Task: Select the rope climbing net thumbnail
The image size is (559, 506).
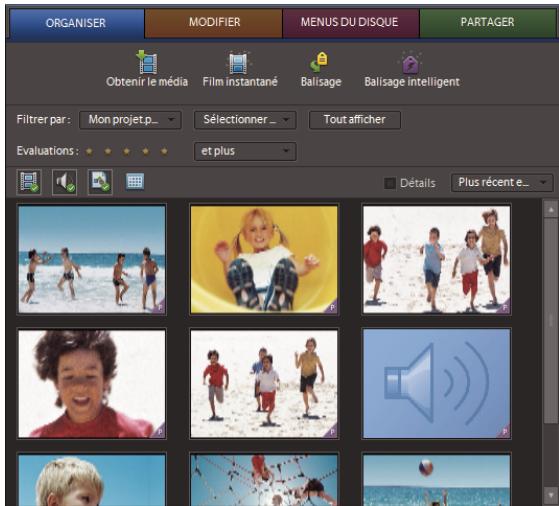Action: click(x=264, y=479)
